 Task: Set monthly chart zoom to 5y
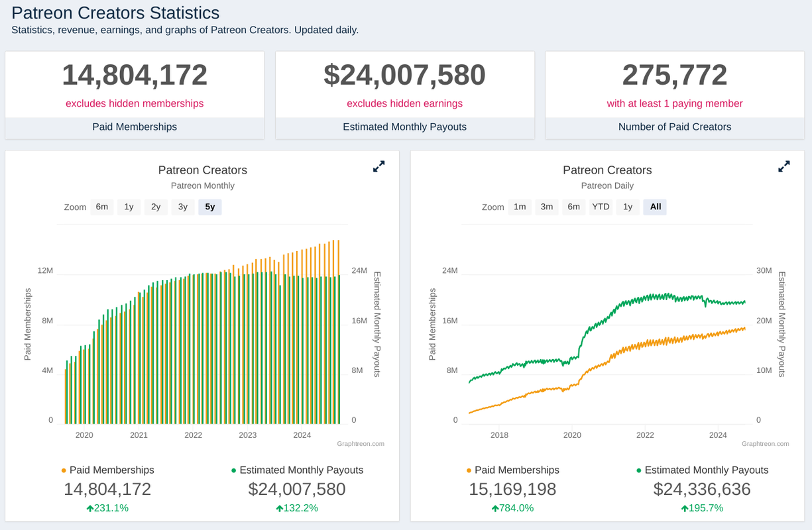(x=210, y=207)
